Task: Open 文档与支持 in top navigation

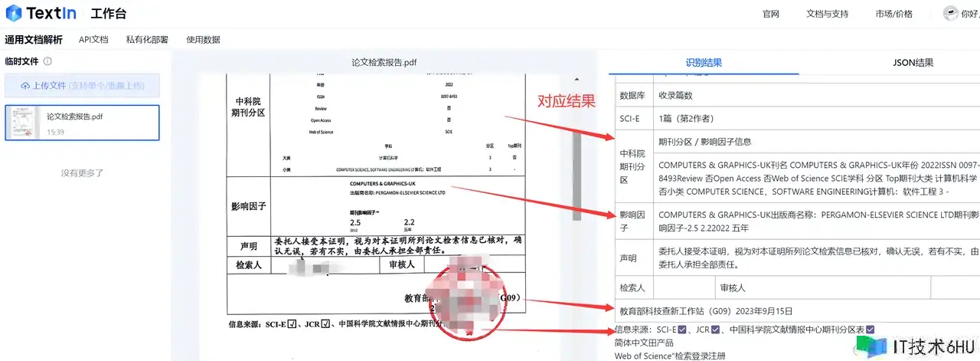Action: [827, 14]
